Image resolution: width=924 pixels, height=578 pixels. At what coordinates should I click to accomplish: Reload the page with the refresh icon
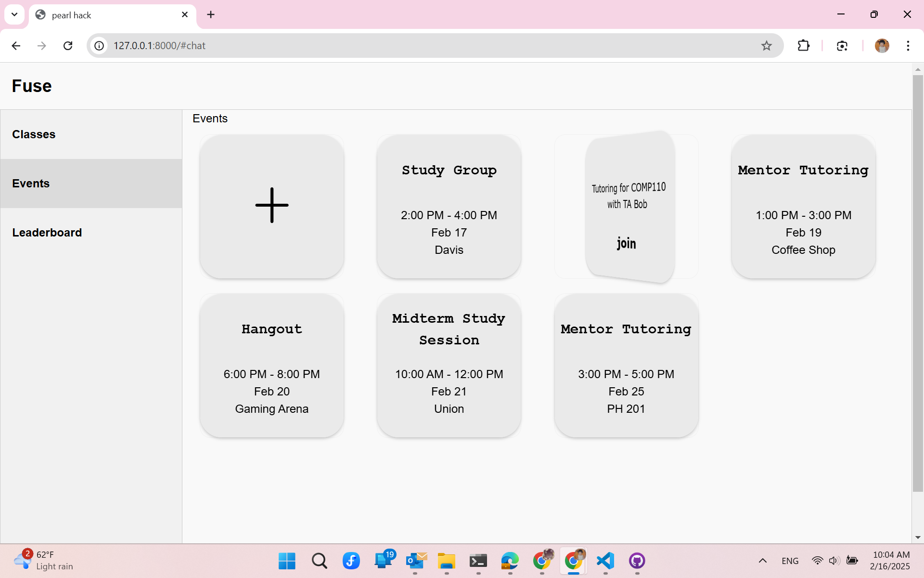(68, 46)
